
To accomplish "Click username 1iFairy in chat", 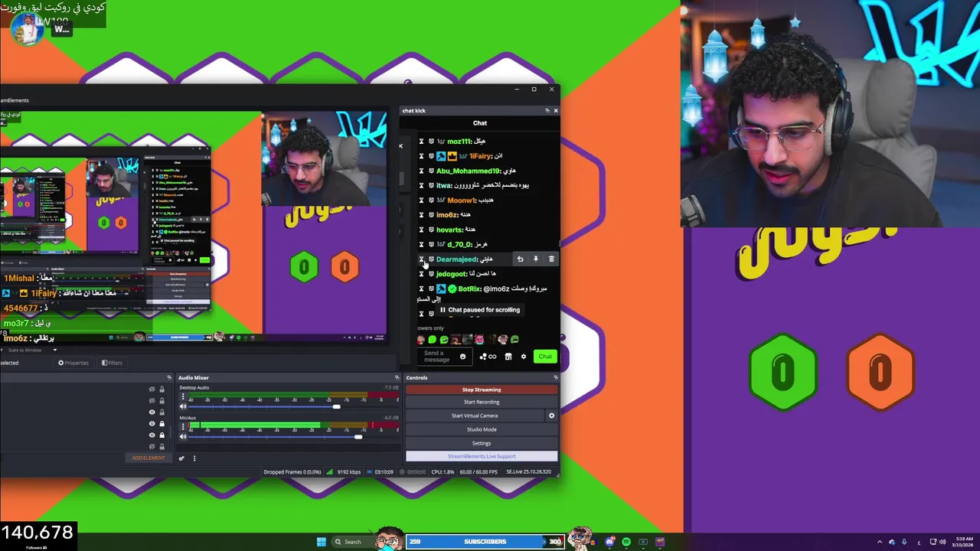I will 481,156.
